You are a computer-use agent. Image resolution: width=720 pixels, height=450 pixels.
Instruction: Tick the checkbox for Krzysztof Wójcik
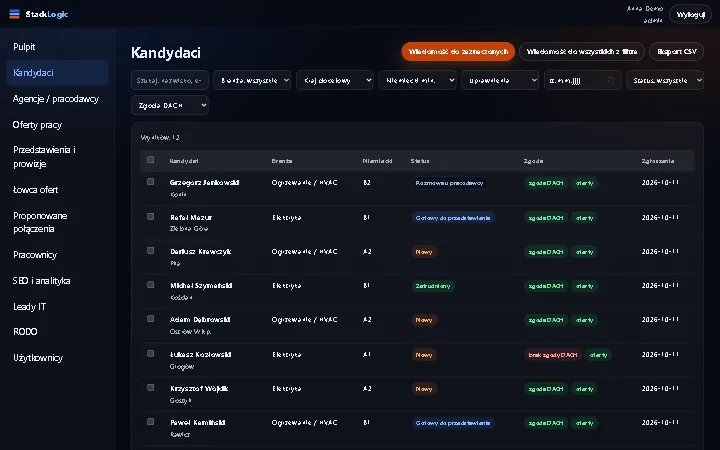150,388
